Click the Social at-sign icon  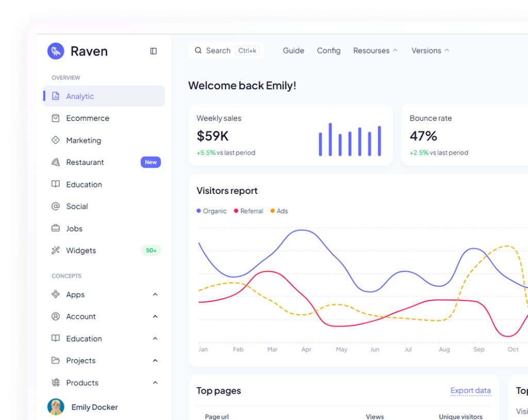[56, 206]
